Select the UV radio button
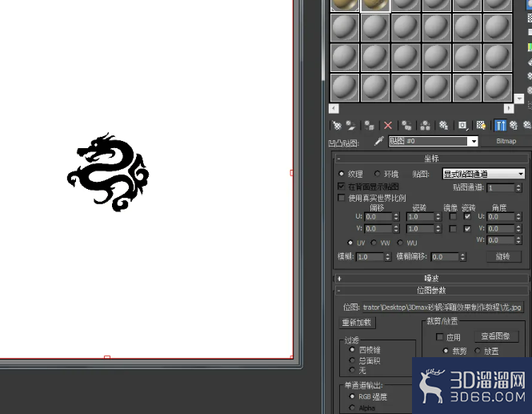 350,243
